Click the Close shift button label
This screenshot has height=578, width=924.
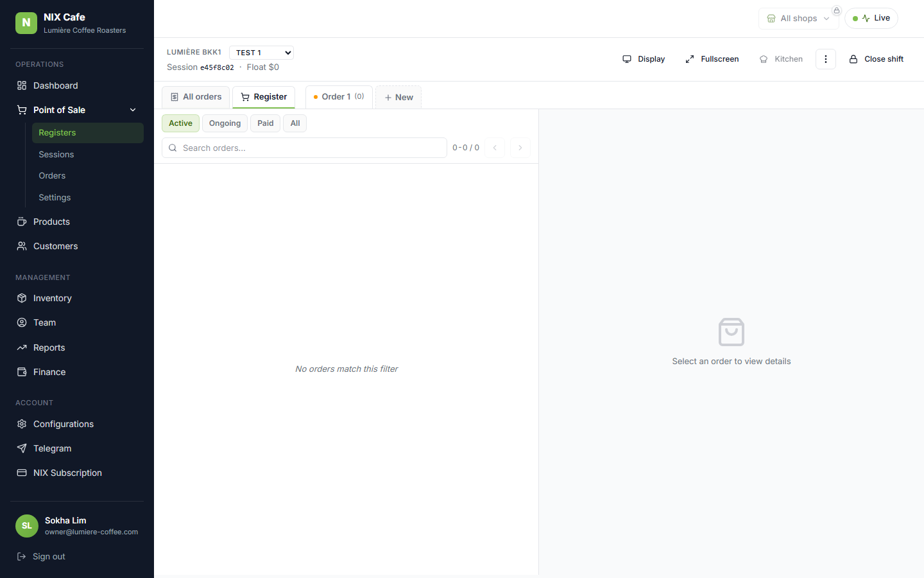[884, 59]
